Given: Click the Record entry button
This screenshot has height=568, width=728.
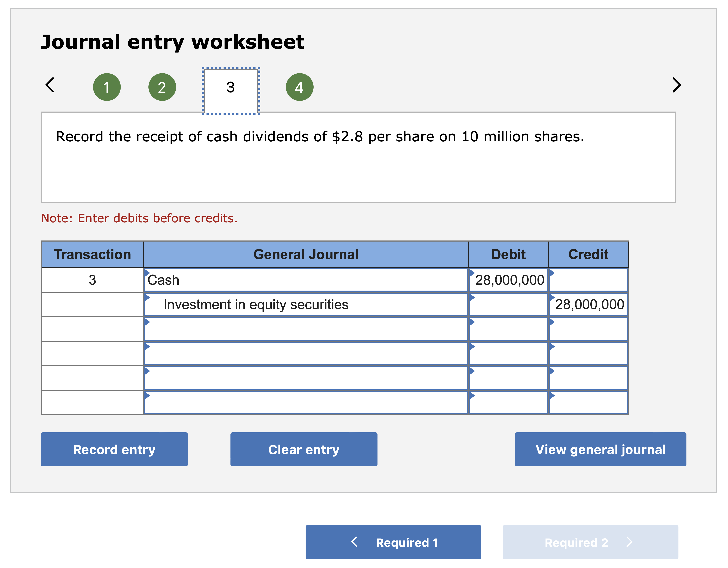Looking at the screenshot, I should [114, 449].
